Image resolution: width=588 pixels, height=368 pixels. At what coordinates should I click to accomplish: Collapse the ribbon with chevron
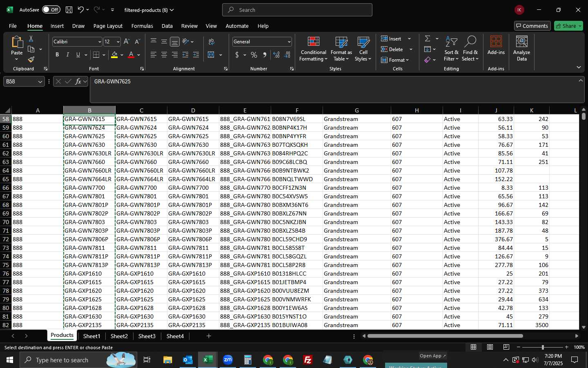[579, 67]
